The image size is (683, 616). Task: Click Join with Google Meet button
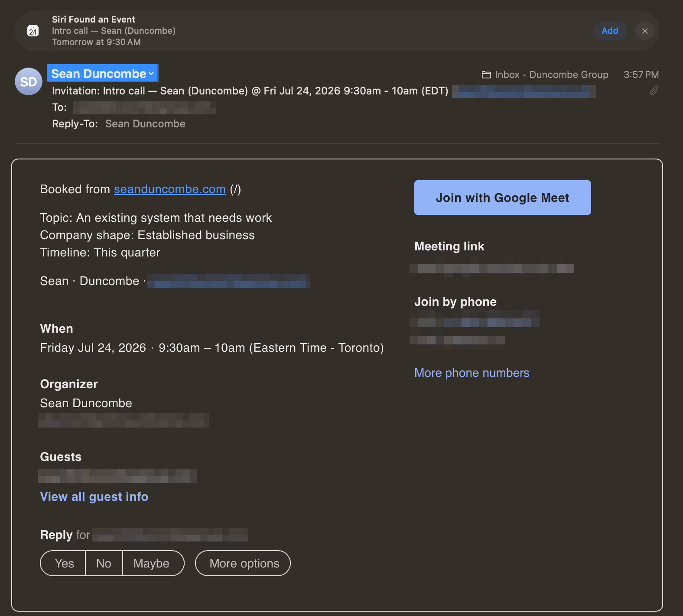[x=503, y=198]
